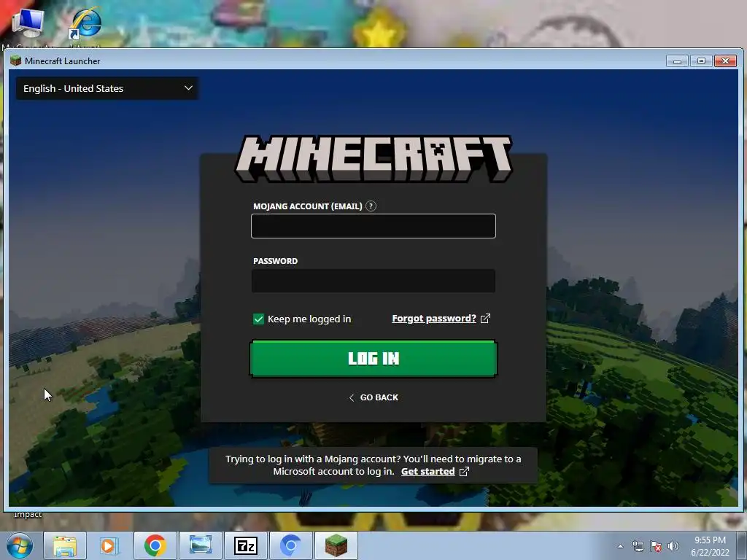Open the Chromium taskbar icon

point(290,545)
